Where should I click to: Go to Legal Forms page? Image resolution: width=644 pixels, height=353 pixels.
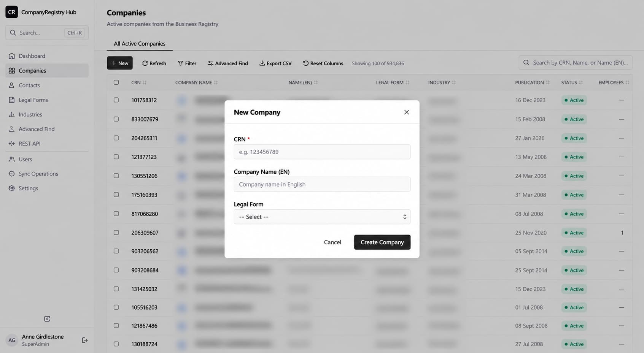tap(47, 100)
